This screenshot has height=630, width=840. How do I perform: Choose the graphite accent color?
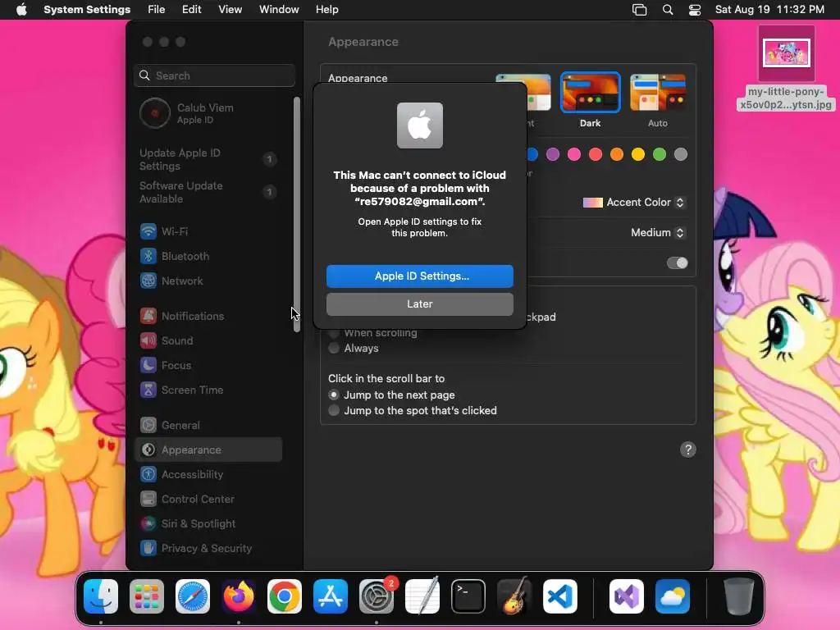681,155
